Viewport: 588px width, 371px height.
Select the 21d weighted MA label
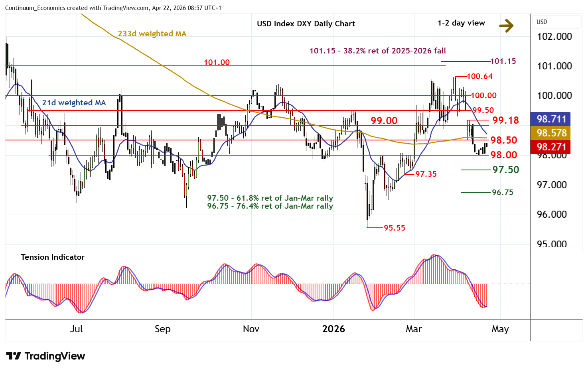point(74,103)
